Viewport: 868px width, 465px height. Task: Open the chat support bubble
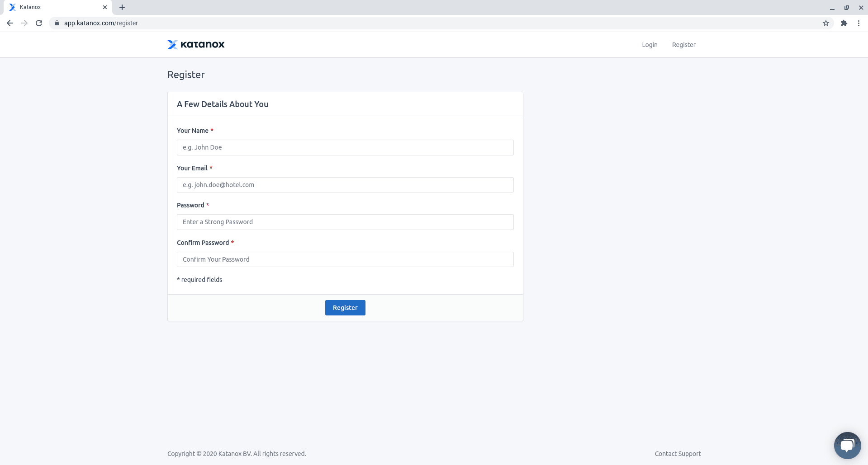847,445
